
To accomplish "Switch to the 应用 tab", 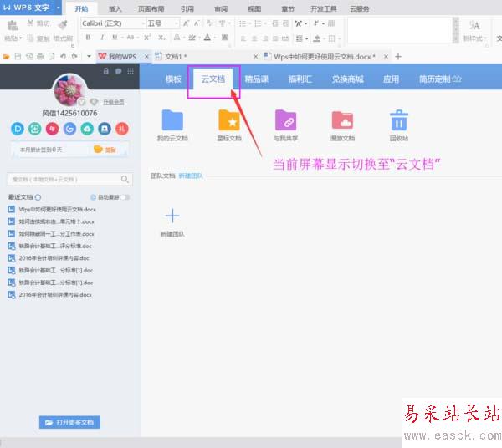I will coord(392,79).
